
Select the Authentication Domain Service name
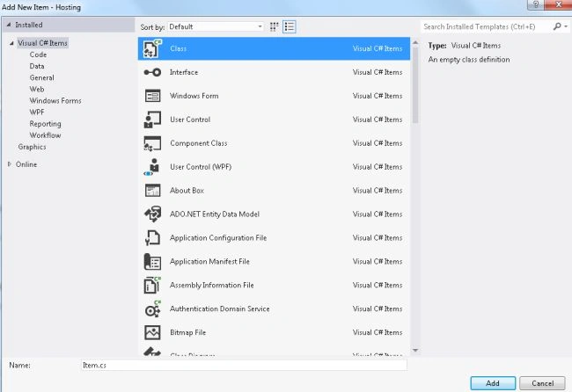point(220,309)
